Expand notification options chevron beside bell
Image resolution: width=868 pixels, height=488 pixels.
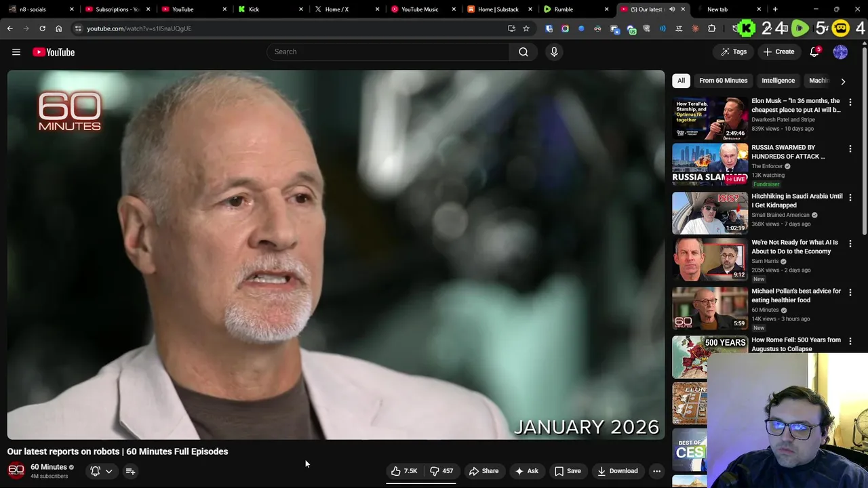click(108, 471)
